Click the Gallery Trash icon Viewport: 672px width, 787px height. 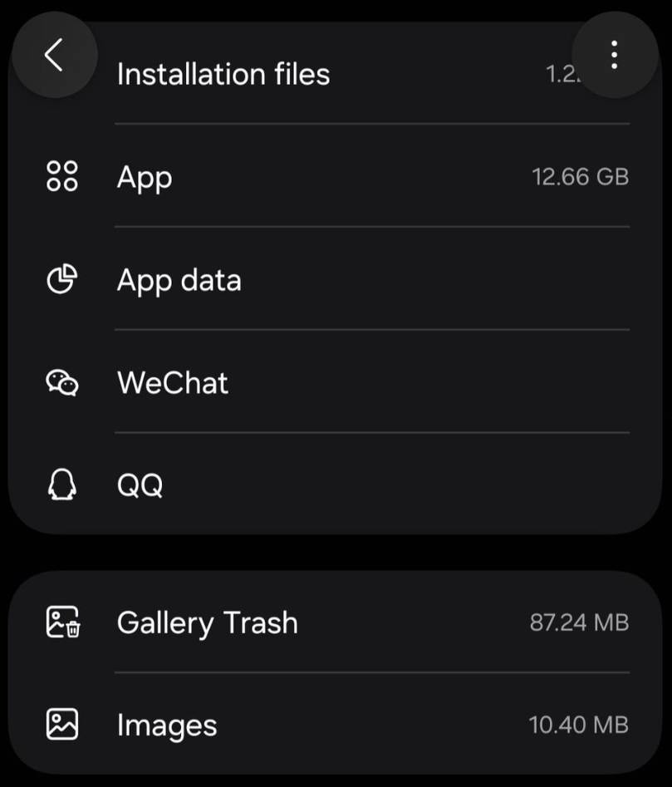(62, 622)
